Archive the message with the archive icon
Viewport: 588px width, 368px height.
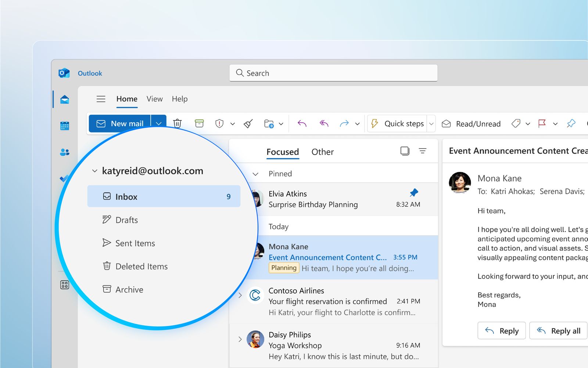(199, 123)
